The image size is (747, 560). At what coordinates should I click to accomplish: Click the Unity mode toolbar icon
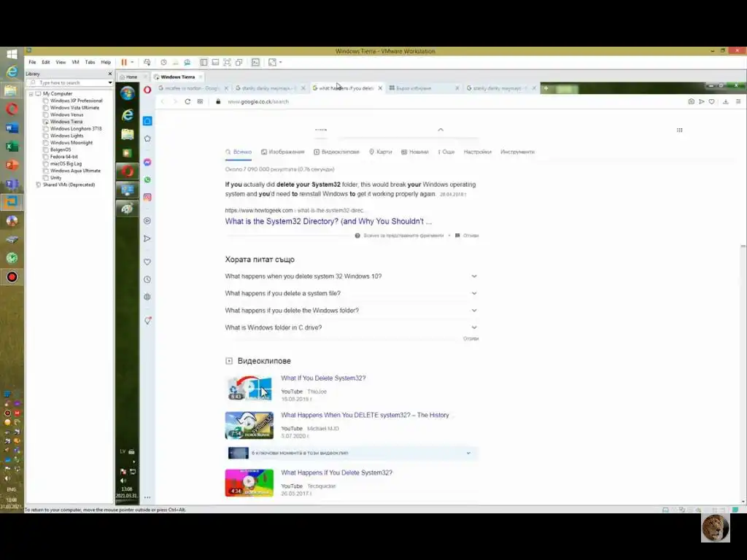pos(239,63)
